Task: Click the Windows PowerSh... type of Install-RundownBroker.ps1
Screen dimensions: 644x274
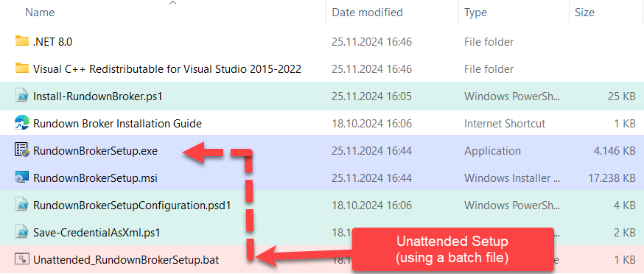Action: (x=512, y=96)
